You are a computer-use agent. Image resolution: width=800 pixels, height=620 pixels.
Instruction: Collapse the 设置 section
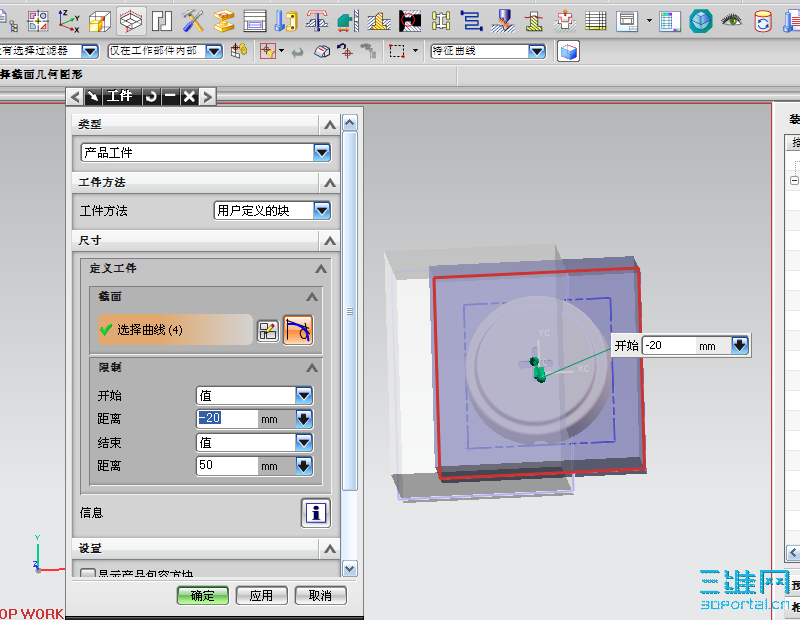pos(330,549)
